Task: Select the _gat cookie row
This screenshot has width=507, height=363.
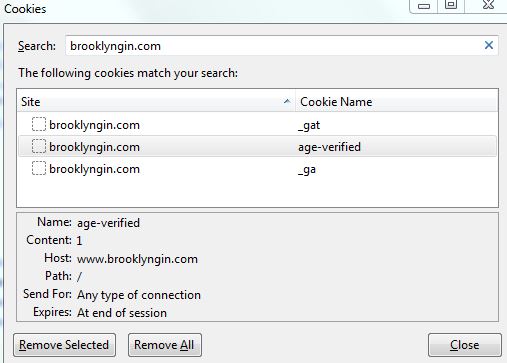Action: 257,125
